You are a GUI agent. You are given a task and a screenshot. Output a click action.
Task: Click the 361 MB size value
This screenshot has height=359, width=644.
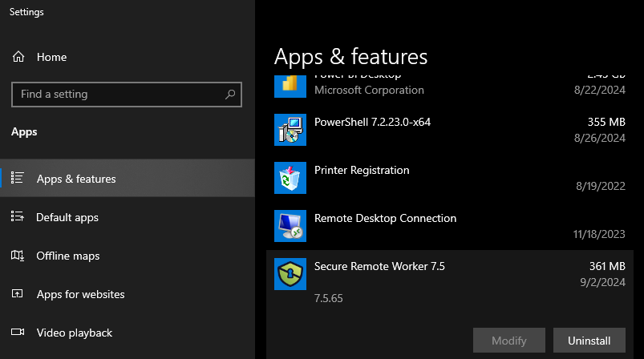[607, 266]
